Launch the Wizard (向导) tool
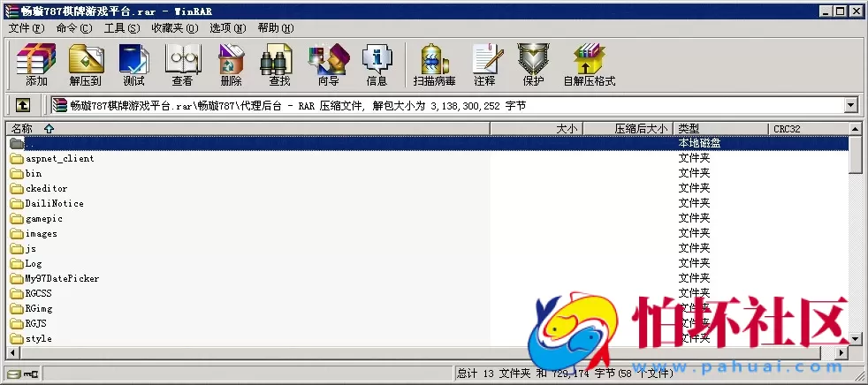Image resolution: width=868 pixels, height=385 pixels. coord(328,64)
